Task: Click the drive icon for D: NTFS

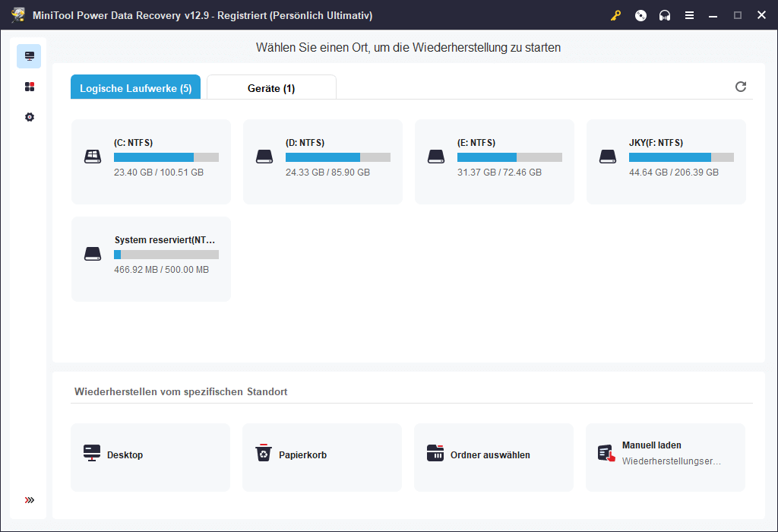Action: [264, 157]
